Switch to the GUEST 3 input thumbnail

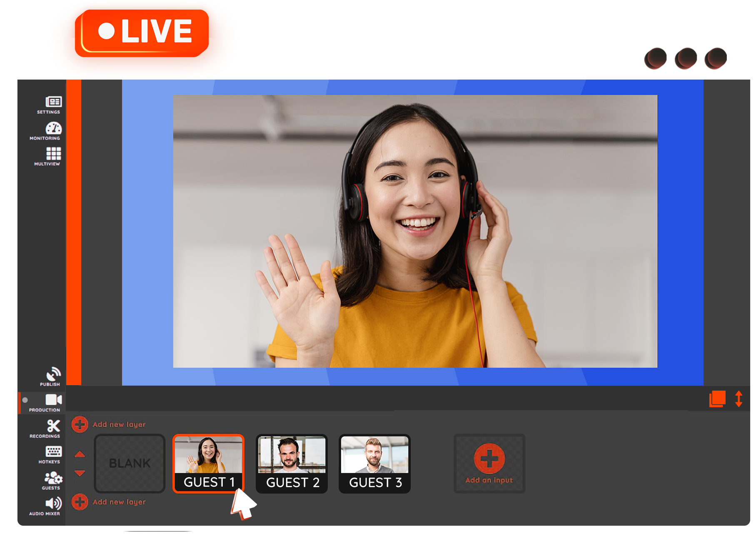click(x=374, y=464)
